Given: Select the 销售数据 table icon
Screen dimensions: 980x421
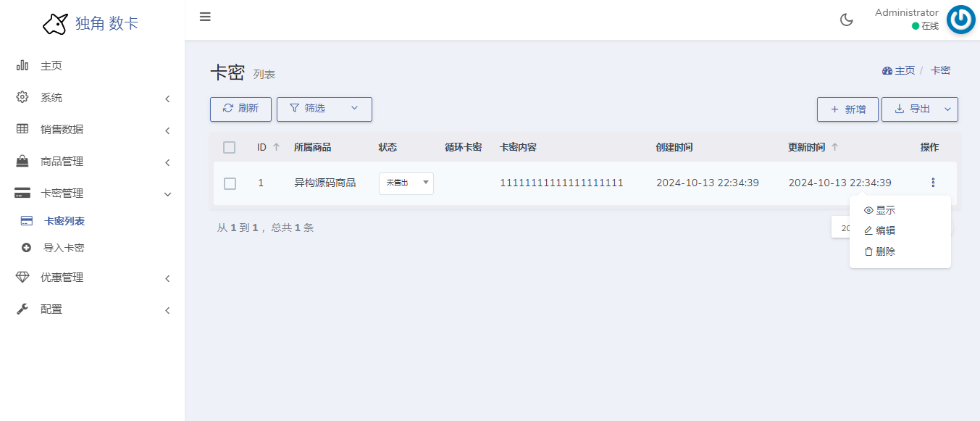Looking at the screenshot, I should [21, 129].
